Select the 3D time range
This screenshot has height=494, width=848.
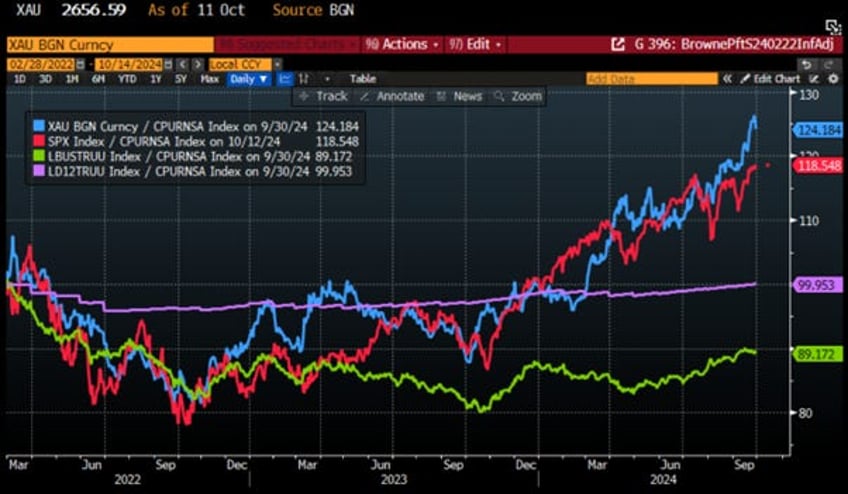coord(45,79)
